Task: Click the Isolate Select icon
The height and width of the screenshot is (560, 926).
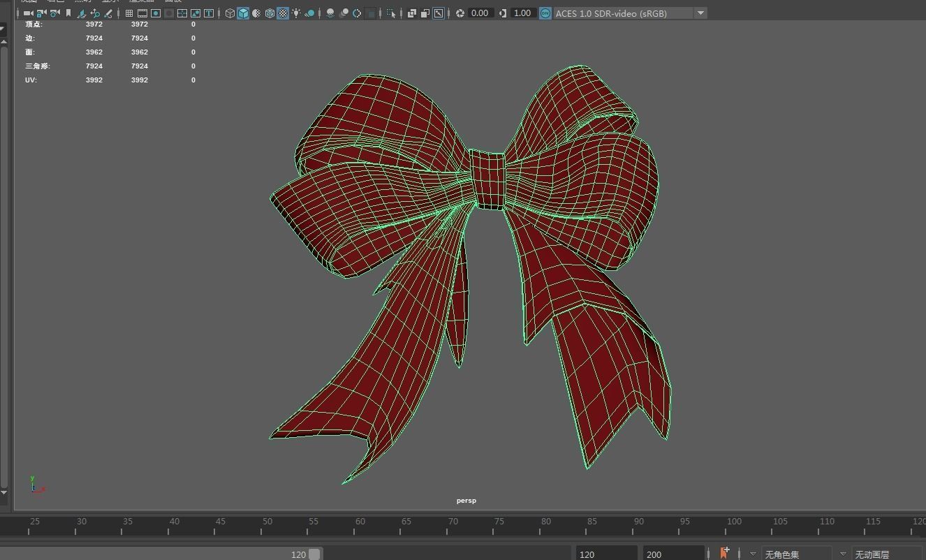Action: (391, 13)
